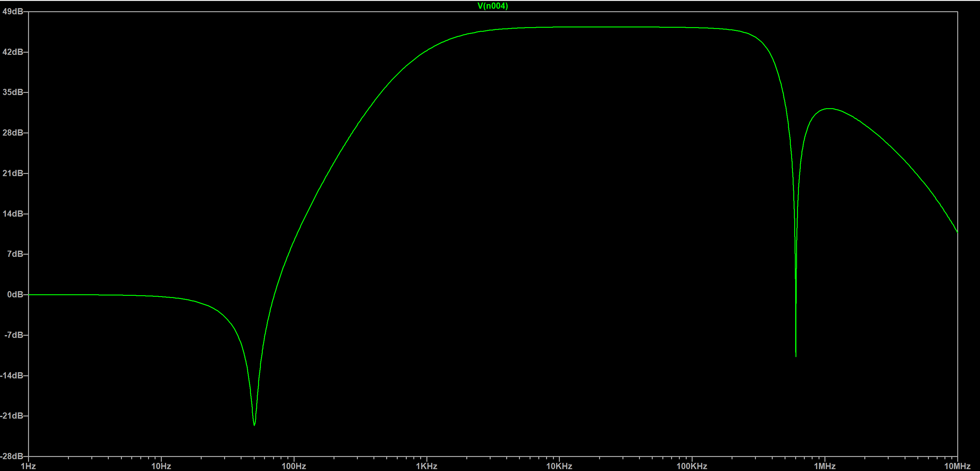The width and height of the screenshot is (980, 471).
Task: Click the 35dB vertical axis label
Action: (x=12, y=92)
